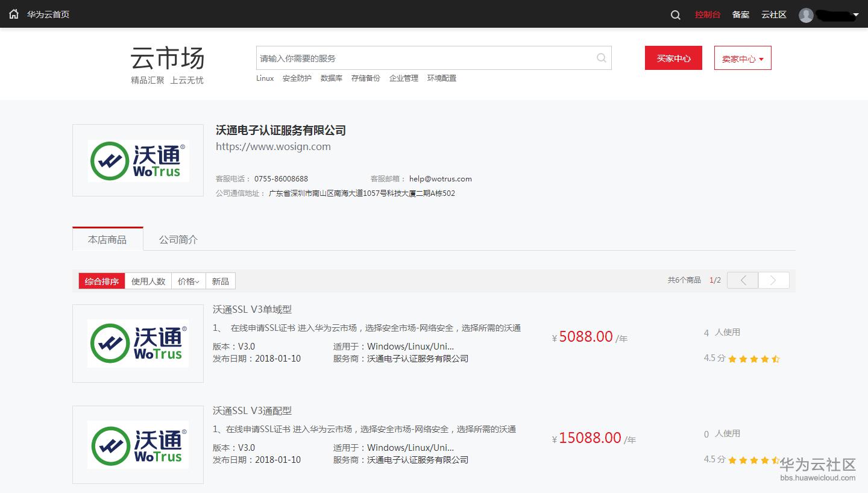This screenshot has height=493, width=868.
Task: Expand the account menu arrow at top right
Action: pyautogui.click(x=856, y=14)
